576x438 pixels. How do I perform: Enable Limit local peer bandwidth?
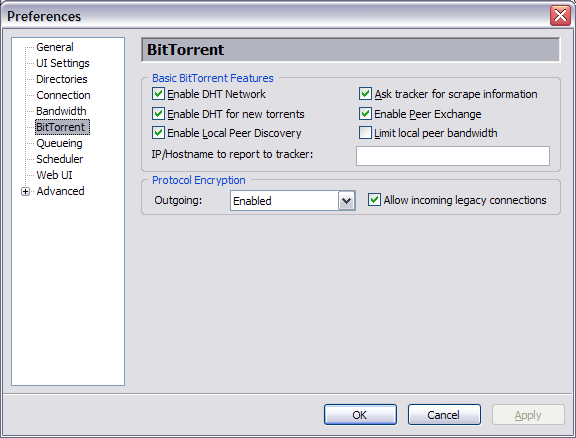365,133
